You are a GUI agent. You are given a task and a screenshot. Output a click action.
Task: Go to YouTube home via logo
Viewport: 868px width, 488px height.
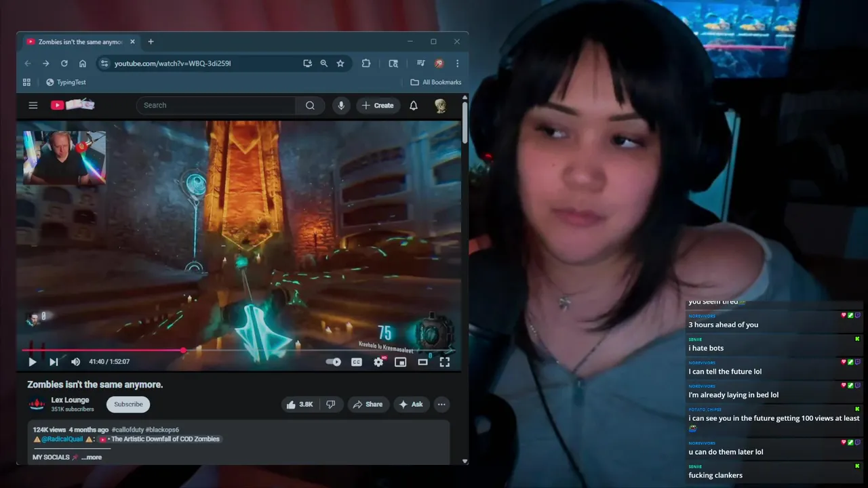[73, 105]
